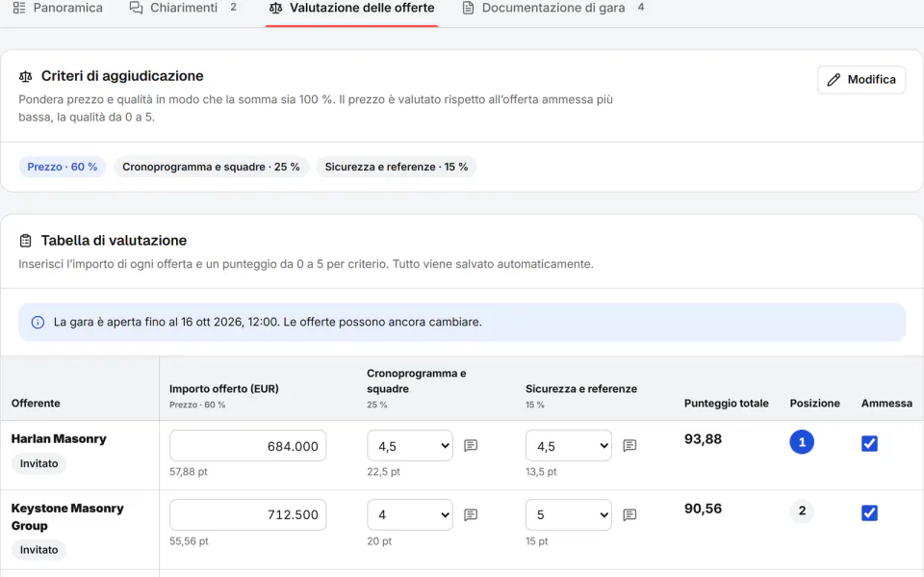Click the total score 93,88
924x577 pixels.
703,439
